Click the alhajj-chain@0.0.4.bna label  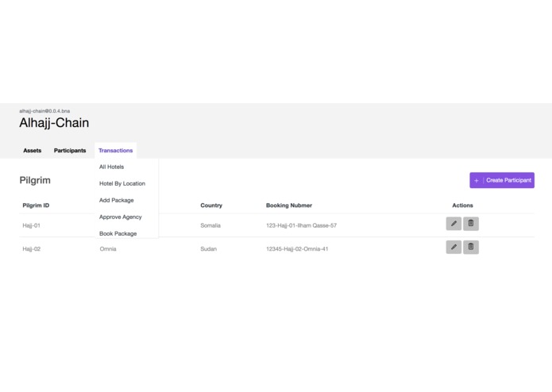[x=44, y=111]
